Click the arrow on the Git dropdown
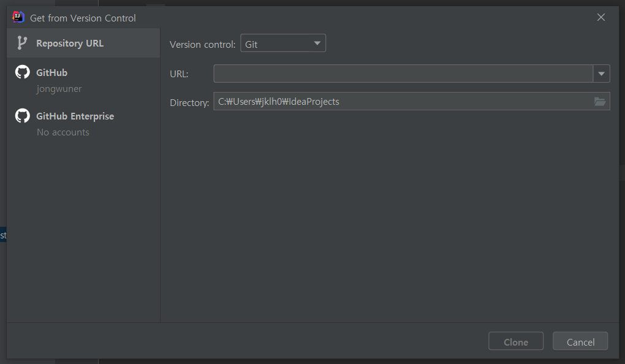Image resolution: width=625 pixels, height=364 pixels. pyautogui.click(x=317, y=44)
